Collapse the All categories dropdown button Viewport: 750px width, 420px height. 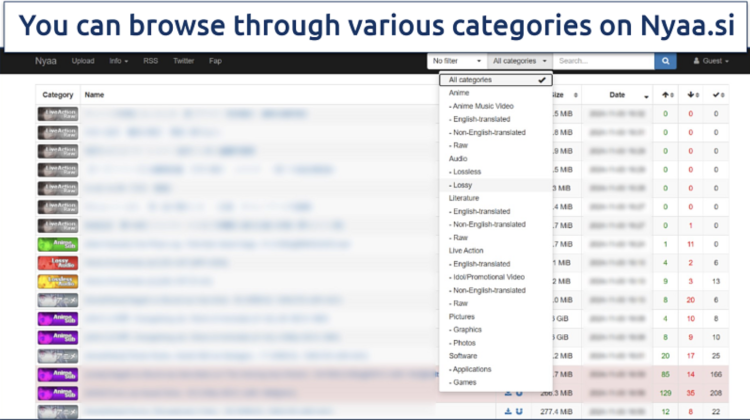519,61
